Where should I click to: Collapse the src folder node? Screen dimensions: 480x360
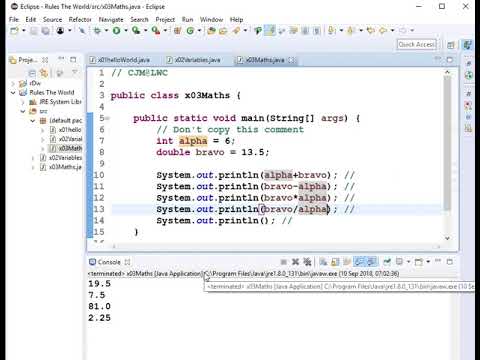[x=23, y=111]
